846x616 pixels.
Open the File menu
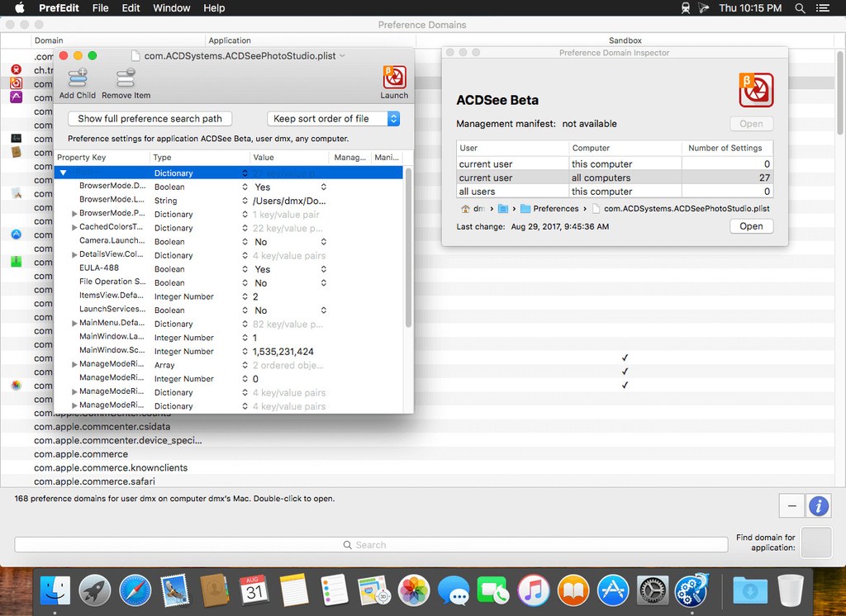coord(100,8)
